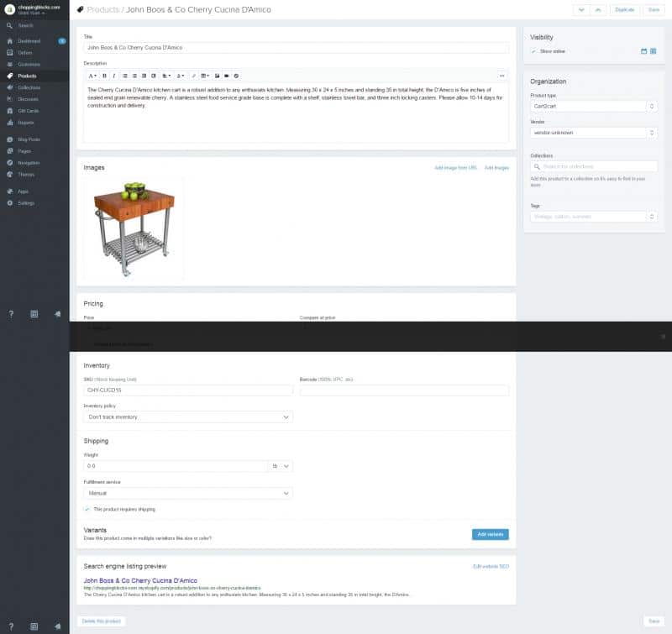This screenshot has width=672, height=634.
Task: Open the Fulfillment service dropdown
Action: tap(188, 493)
